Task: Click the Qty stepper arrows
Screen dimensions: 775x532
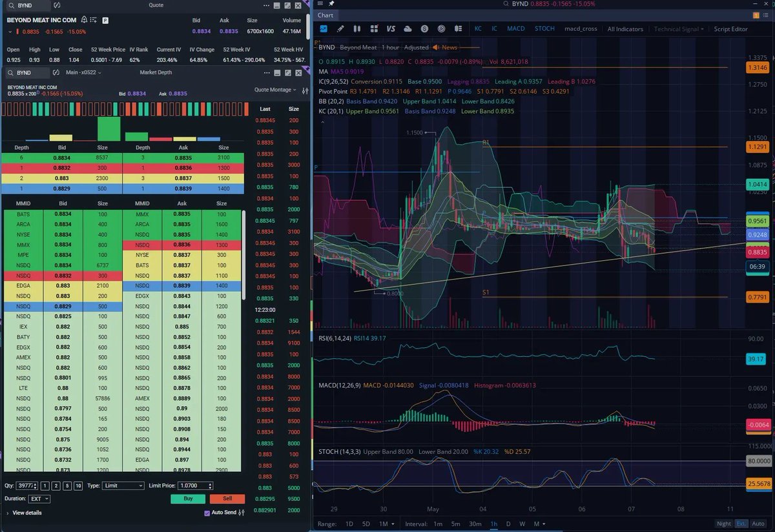Action: coord(36,486)
